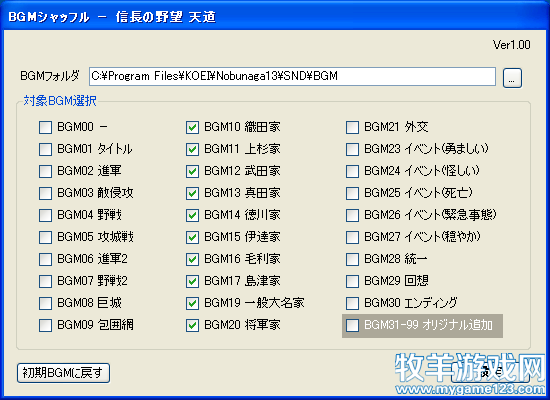
Task: Select BGM03 敵侵攻 checkbox
Action: (45, 193)
